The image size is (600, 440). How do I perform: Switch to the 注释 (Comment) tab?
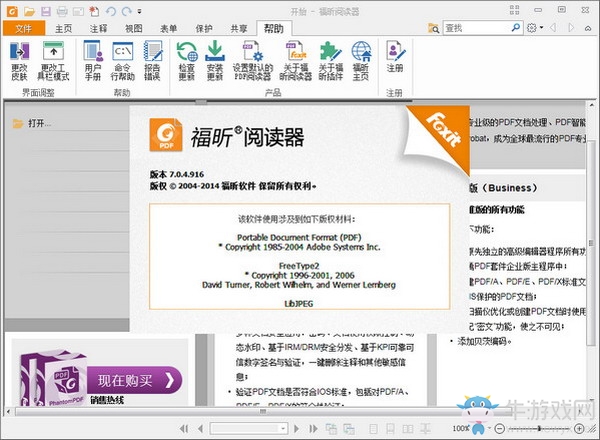[x=98, y=28]
